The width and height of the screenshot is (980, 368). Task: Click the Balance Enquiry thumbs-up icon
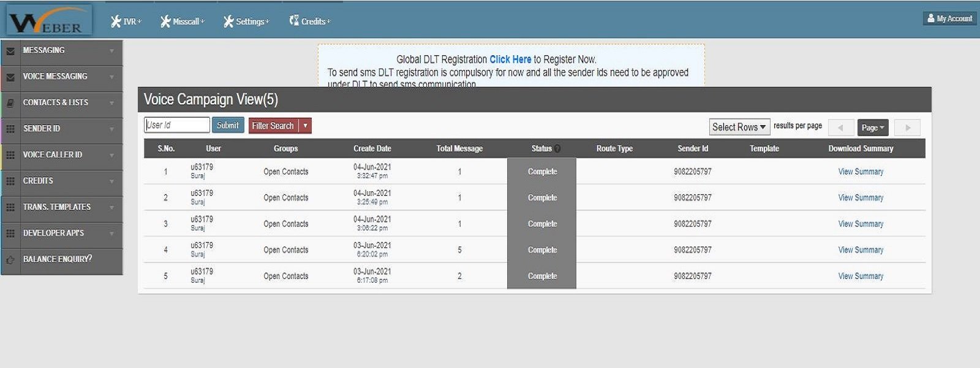[x=10, y=260]
